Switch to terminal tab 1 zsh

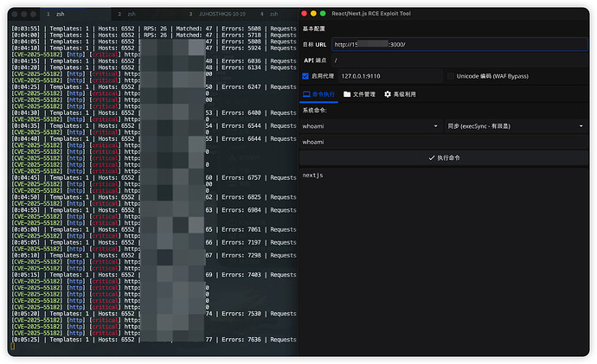click(x=60, y=14)
